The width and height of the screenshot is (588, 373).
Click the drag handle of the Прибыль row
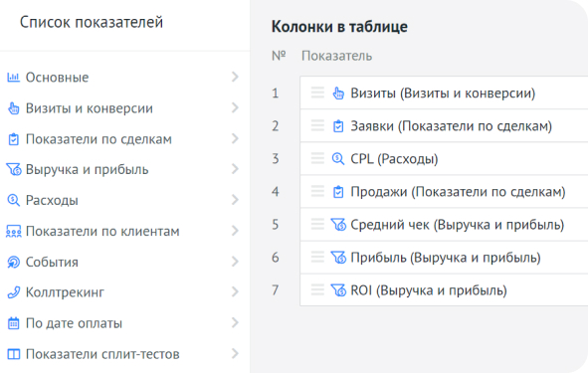click(317, 257)
